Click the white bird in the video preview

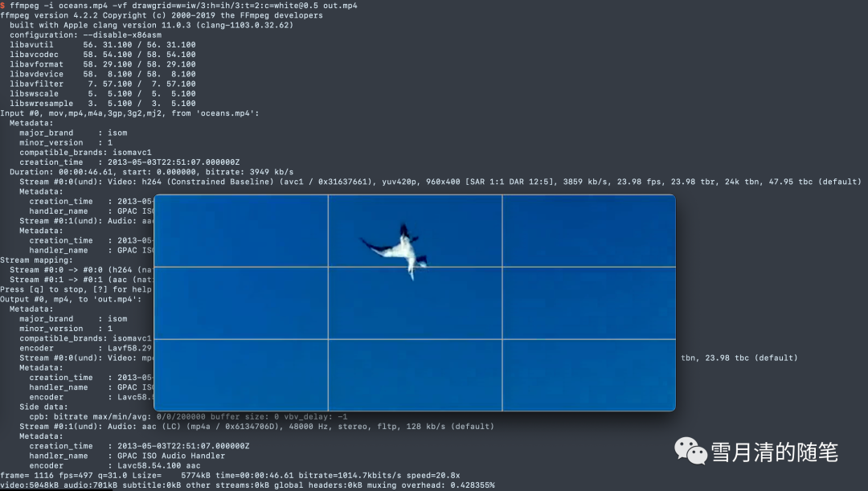[399, 248]
